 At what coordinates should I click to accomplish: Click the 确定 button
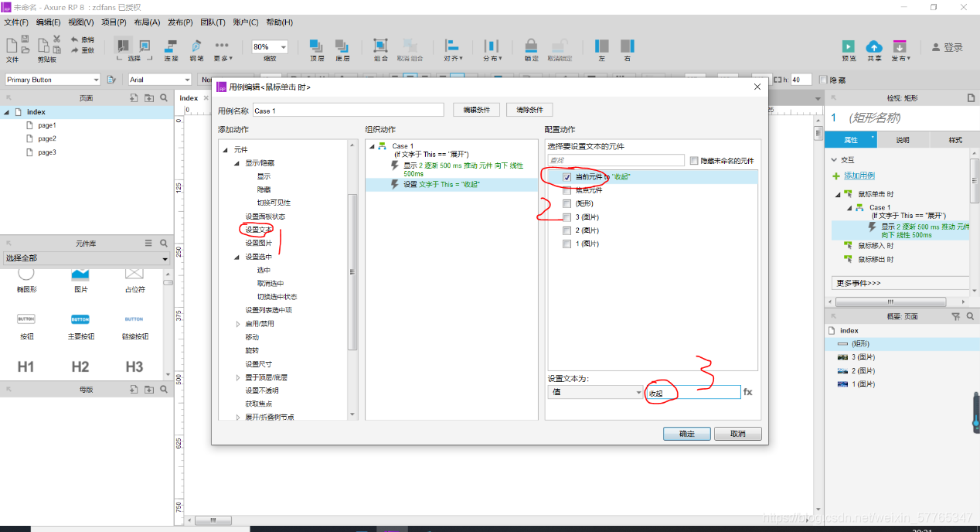coord(686,434)
